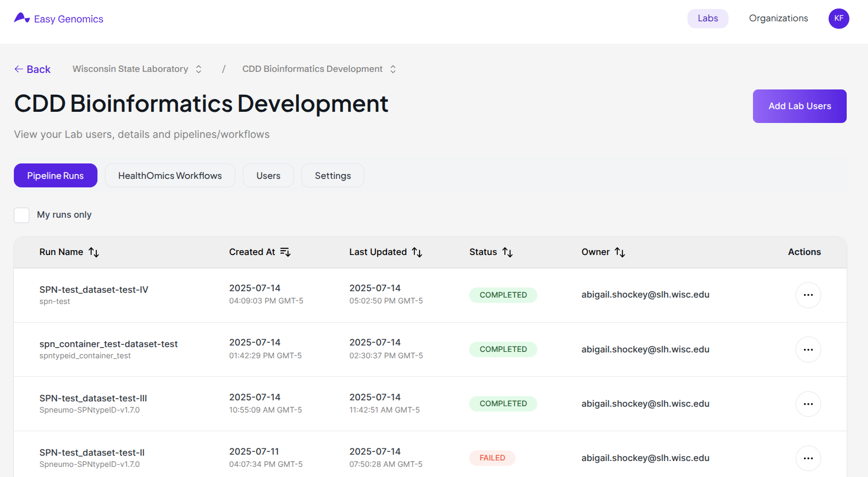Click the Created At sort icon
868x477 pixels.
pyautogui.click(x=285, y=252)
